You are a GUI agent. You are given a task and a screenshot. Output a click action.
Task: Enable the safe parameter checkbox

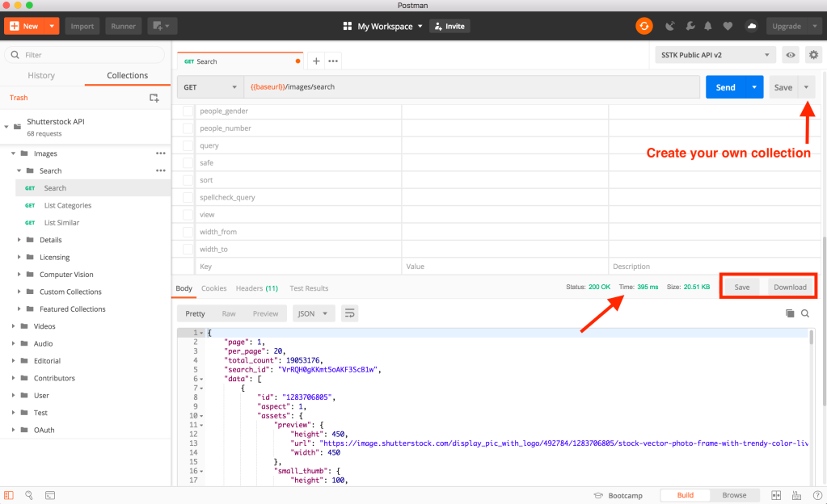coord(188,163)
